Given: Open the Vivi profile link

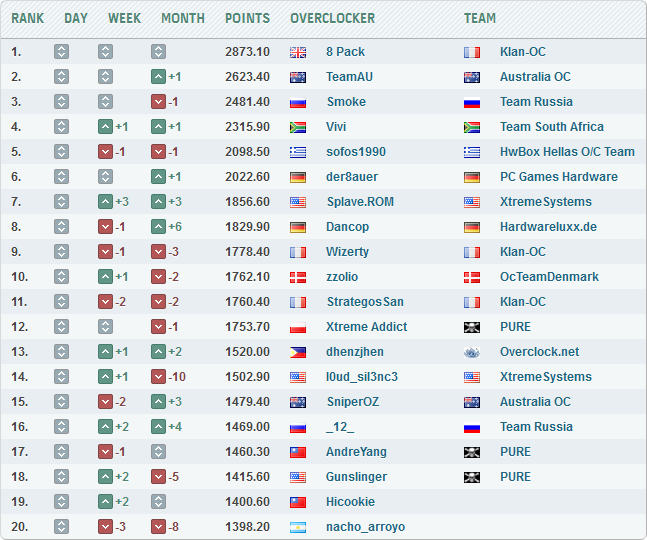Looking at the screenshot, I should [x=336, y=127].
